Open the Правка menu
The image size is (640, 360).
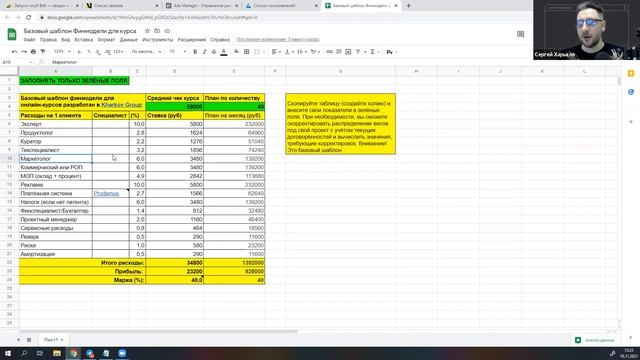pos(48,40)
